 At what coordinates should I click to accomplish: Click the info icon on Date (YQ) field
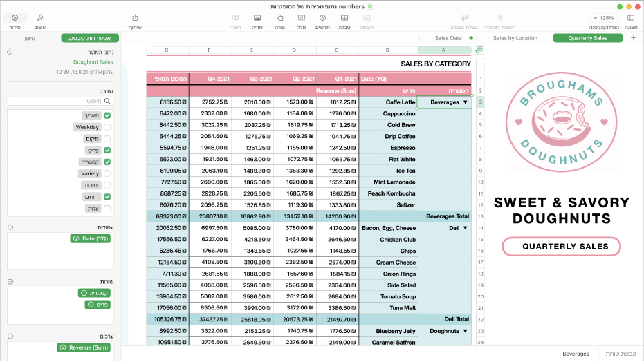76,238
